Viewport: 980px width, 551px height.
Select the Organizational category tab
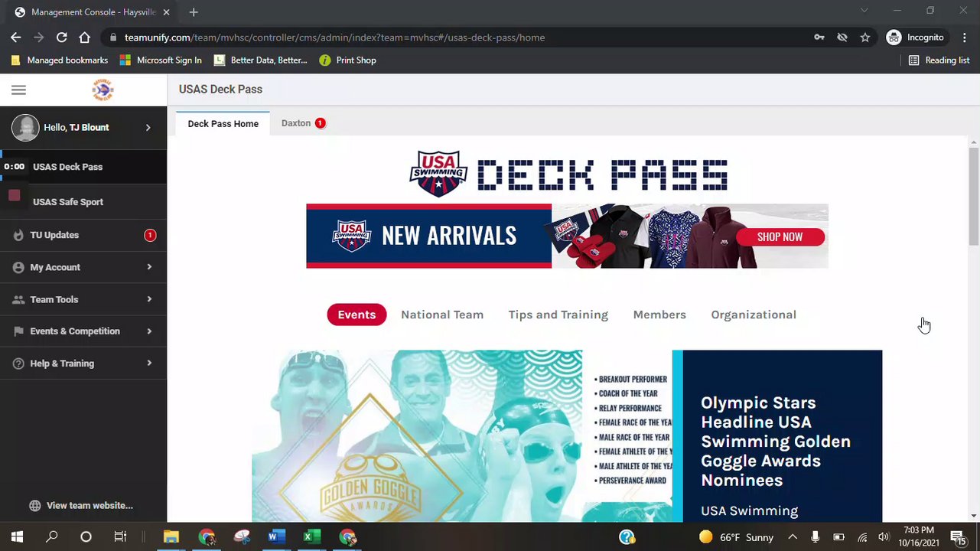[x=754, y=315]
